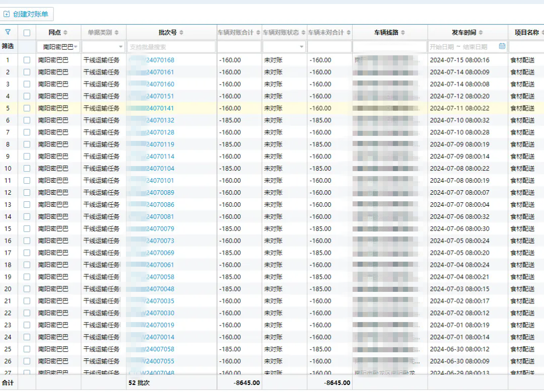Focus the 车辆未对合计 filter field
The width and height of the screenshot is (544, 392).
click(329, 47)
